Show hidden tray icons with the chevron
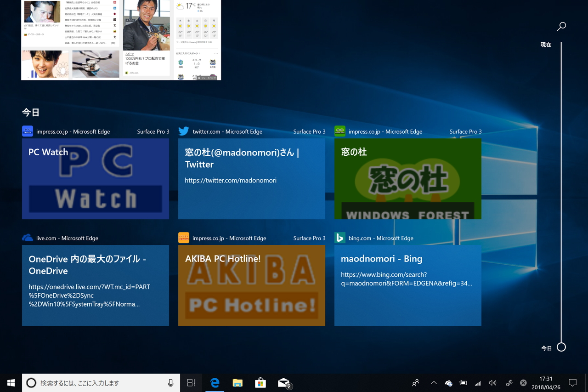The width and height of the screenshot is (588, 392). pos(434,383)
